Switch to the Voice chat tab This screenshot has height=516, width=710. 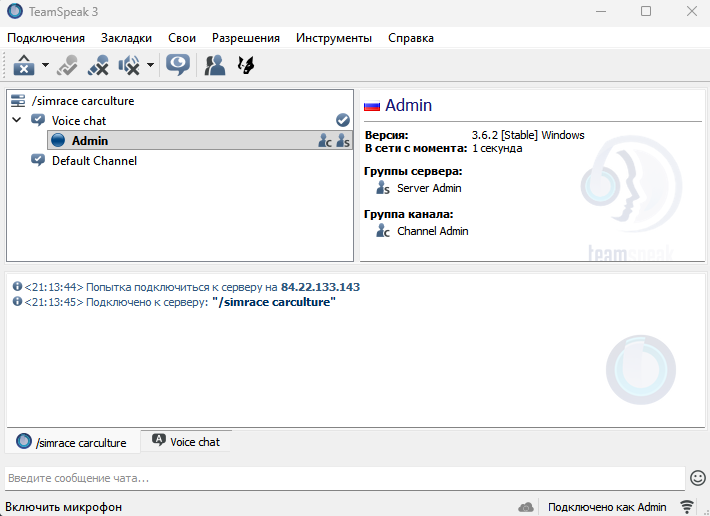pyautogui.click(x=186, y=441)
